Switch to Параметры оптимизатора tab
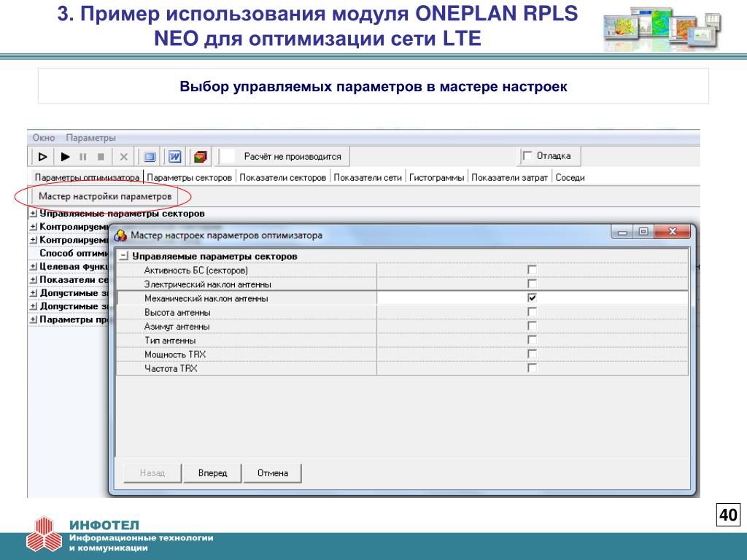The image size is (747, 560). point(87,177)
